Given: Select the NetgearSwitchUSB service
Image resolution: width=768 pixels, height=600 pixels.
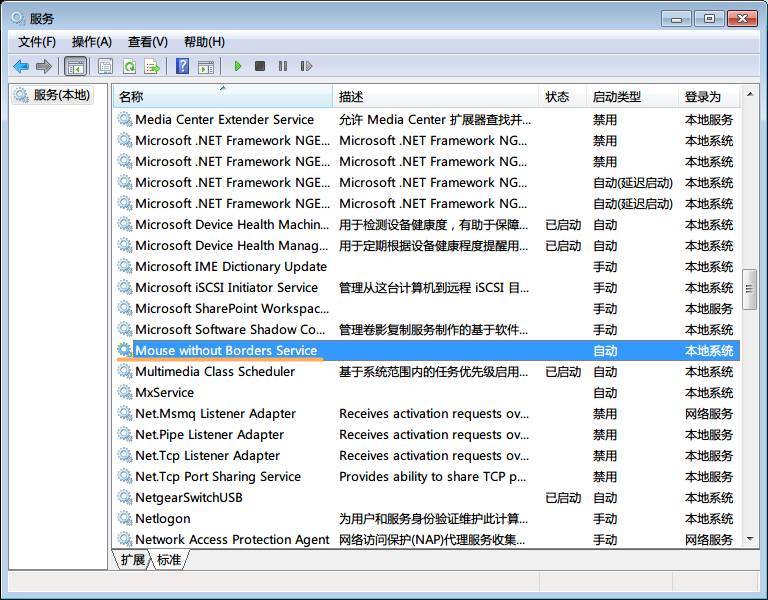Looking at the screenshot, I should point(428,497).
